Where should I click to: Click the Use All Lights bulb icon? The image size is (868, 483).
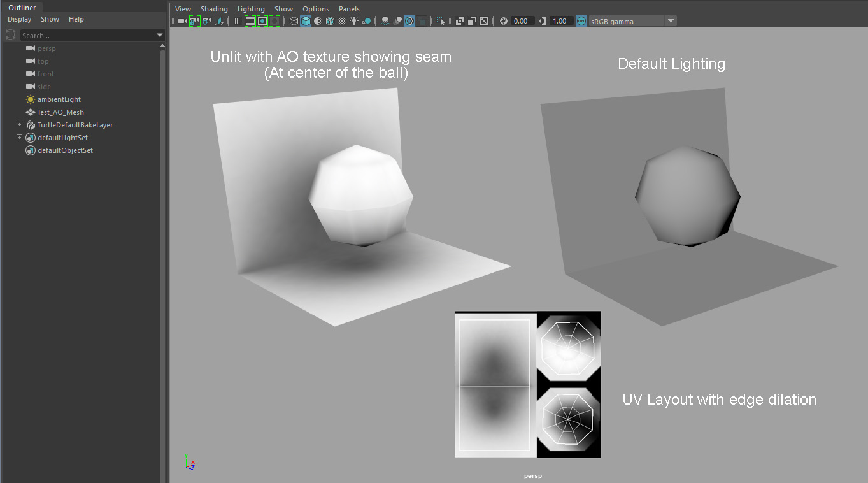(354, 21)
